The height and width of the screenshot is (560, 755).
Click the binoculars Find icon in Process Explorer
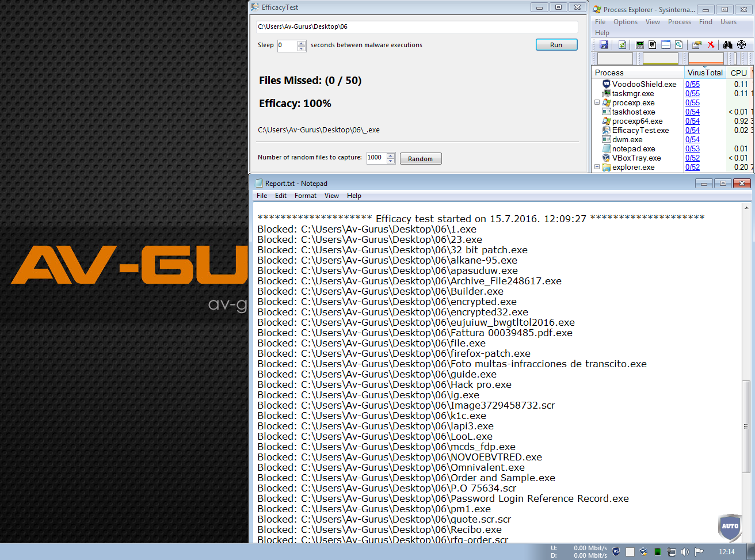727,45
